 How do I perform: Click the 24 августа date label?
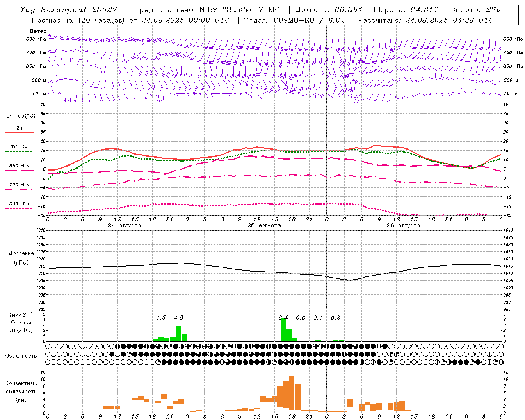tap(125, 226)
